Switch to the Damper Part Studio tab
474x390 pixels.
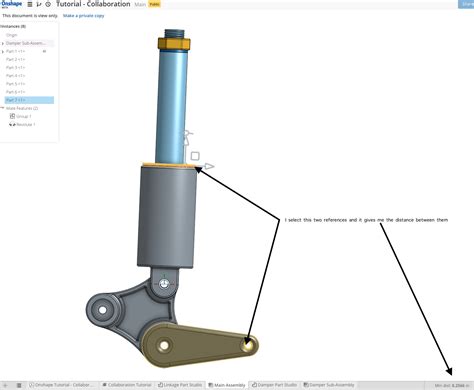click(x=274, y=385)
